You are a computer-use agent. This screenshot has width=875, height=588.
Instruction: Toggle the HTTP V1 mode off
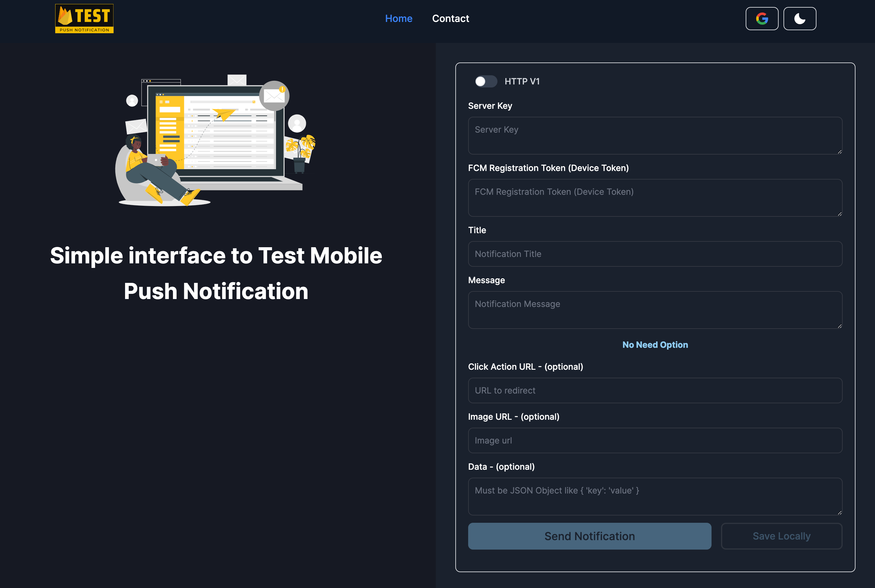coord(486,81)
